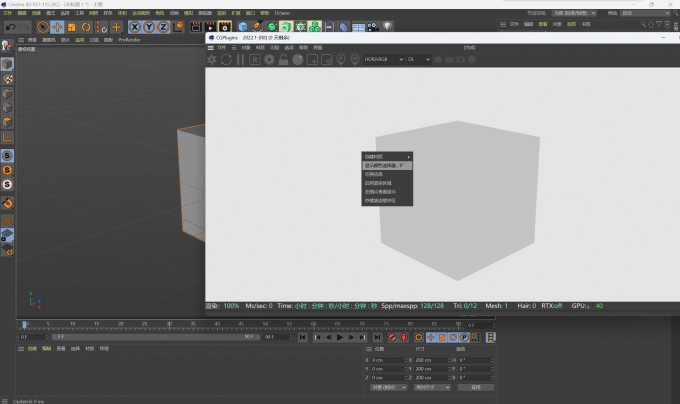Click the Octane pick focus pin icon
This screenshot has height=404, width=680.
[341, 59]
